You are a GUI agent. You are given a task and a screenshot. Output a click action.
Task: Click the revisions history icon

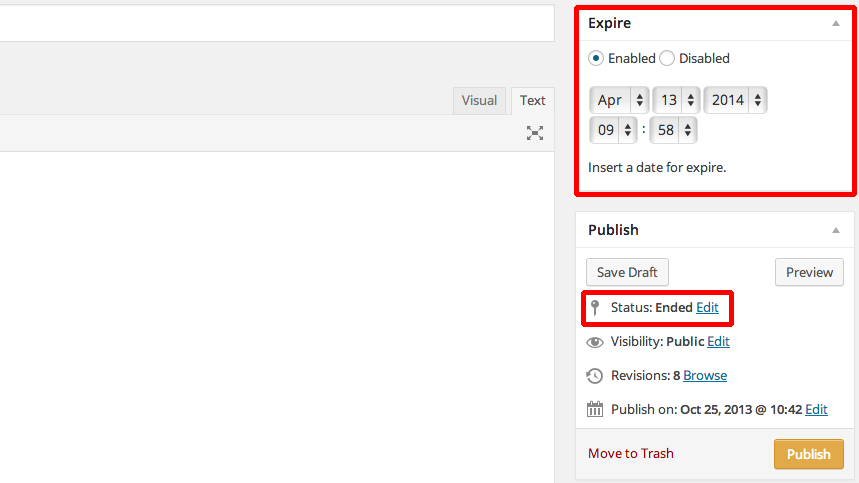click(x=595, y=376)
